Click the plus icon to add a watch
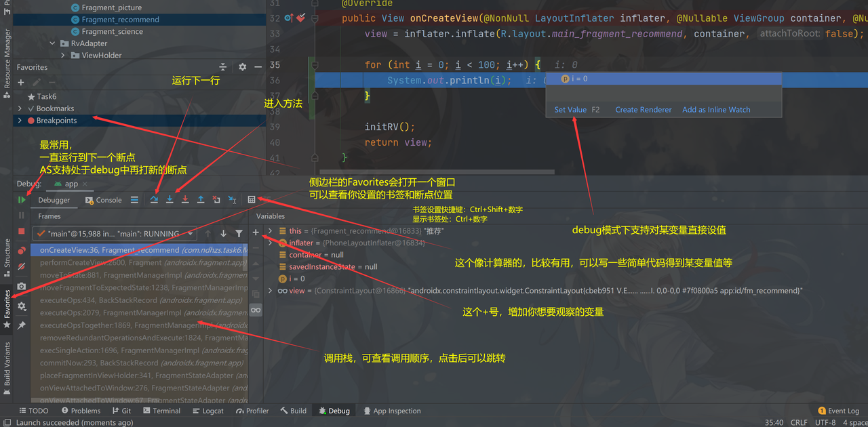The image size is (868, 427). 256,233
